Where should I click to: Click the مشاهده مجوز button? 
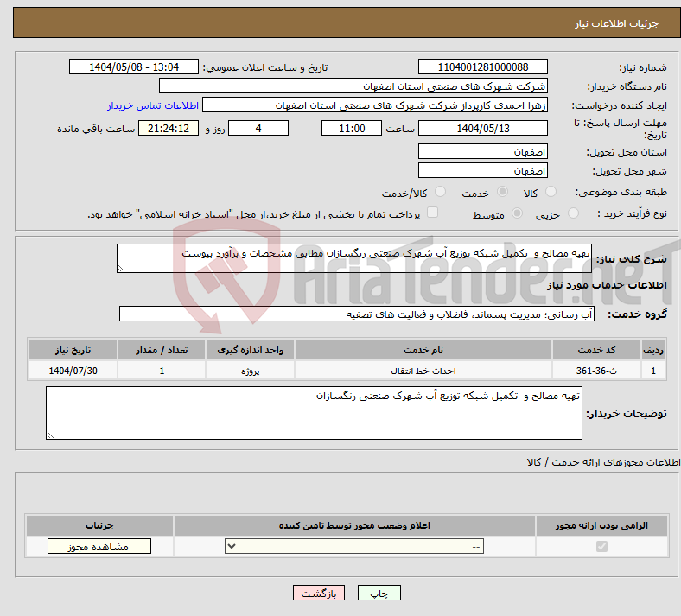99,546
